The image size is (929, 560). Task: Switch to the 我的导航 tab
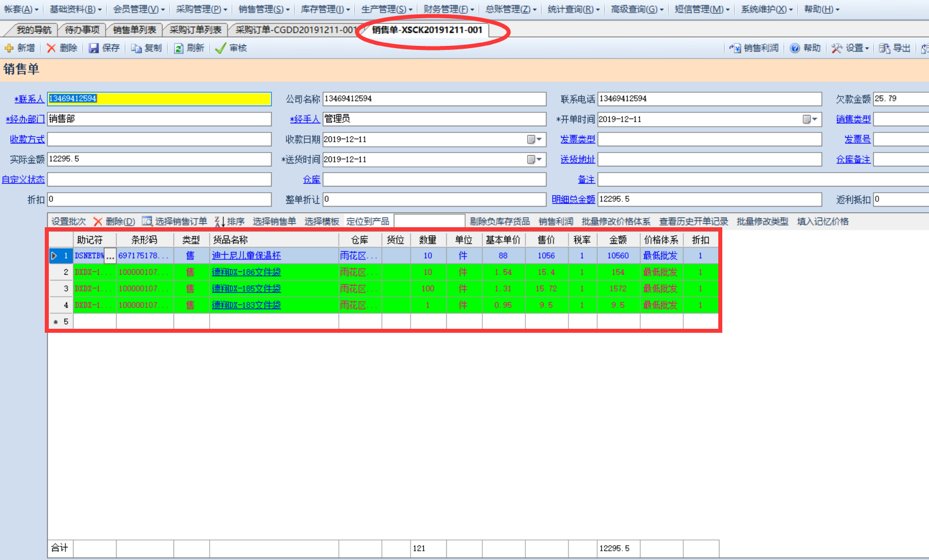pos(33,30)
